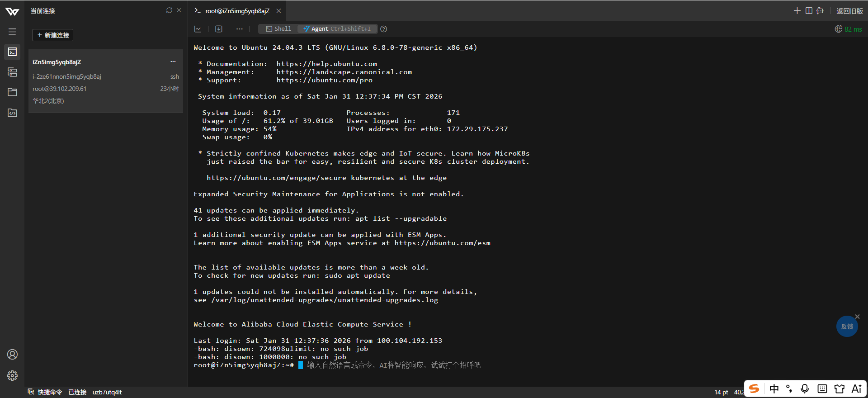This screenshot has height=398, width=868.
Task: Click the https://help.ubuntu.com link
Action: click(x=326, y=64)
